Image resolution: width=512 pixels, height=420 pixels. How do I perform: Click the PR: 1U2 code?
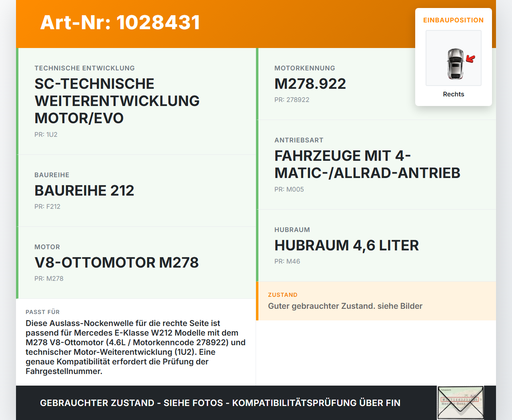(46, 134)
